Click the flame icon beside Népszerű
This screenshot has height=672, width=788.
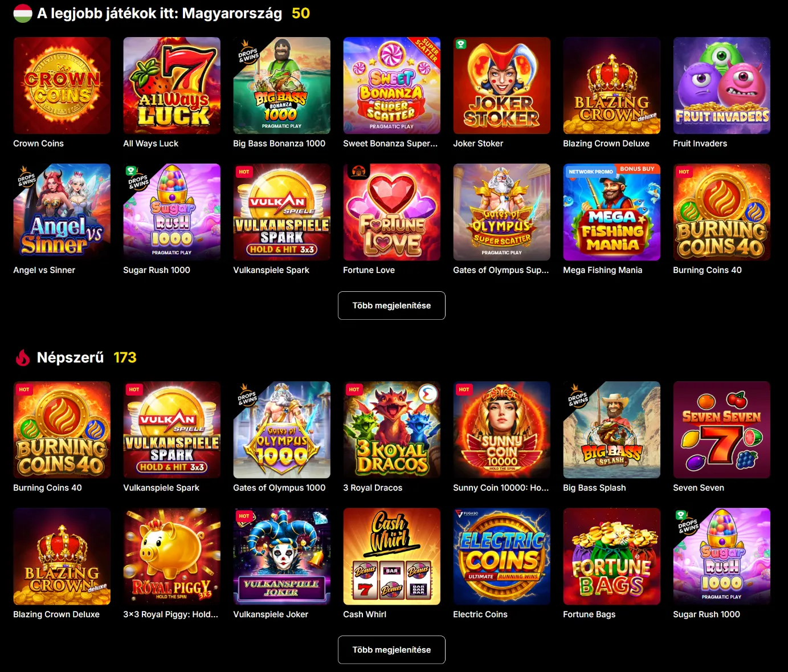point(23,358)
